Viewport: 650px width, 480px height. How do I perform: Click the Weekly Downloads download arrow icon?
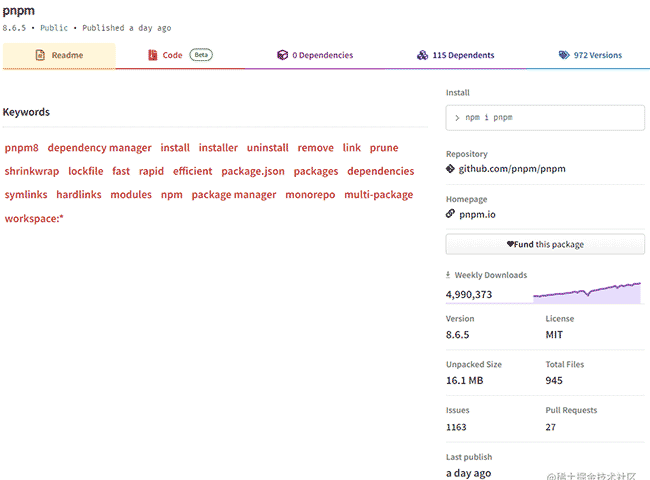coord(448,274)
